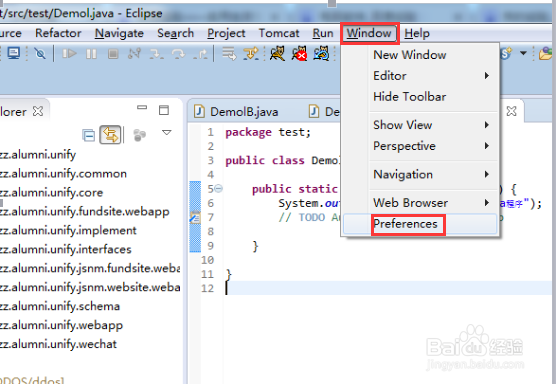Select zz.alumni.unify.jsnm.website project

90,287
